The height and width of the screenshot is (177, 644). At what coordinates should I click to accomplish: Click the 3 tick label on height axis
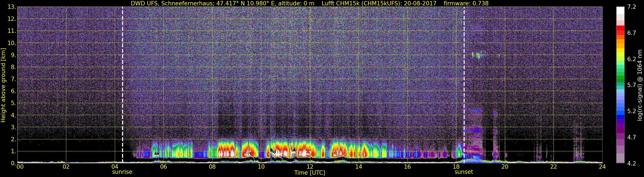[x=13, y=127]
